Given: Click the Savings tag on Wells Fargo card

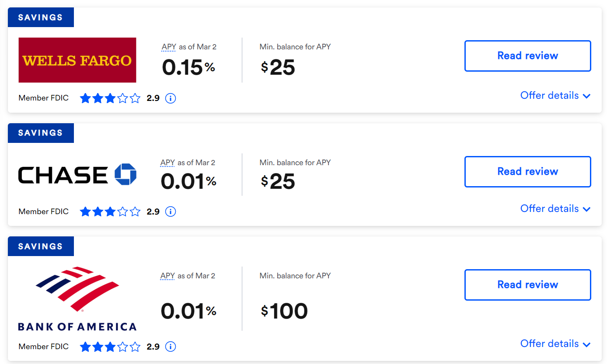Looking at the screenshot, I should click(41, 17).
